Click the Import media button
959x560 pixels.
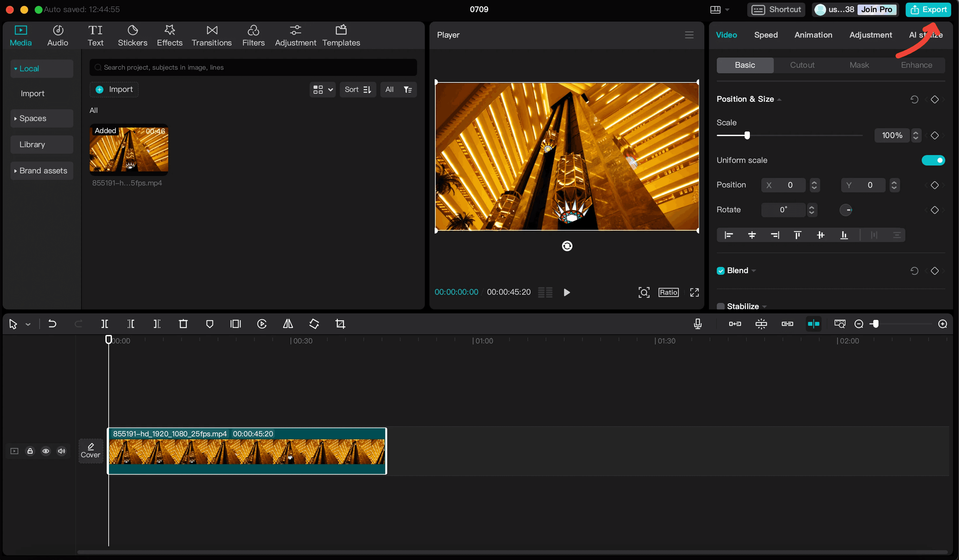[x=114, y=89]
